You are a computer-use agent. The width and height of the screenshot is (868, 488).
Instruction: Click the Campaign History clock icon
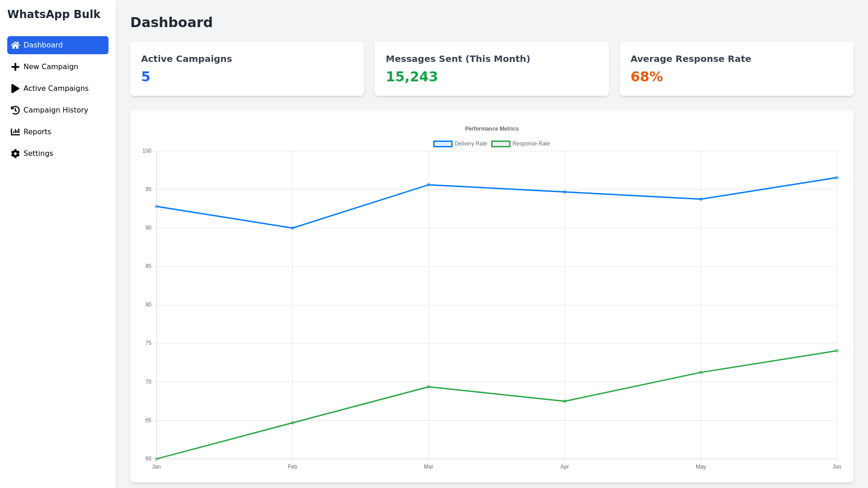[15, 110]
